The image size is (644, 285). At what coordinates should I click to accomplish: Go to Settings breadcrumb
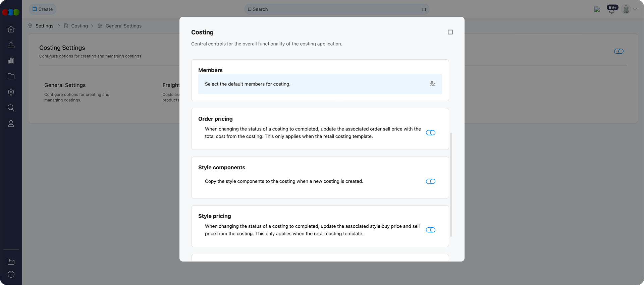(44, 26)
